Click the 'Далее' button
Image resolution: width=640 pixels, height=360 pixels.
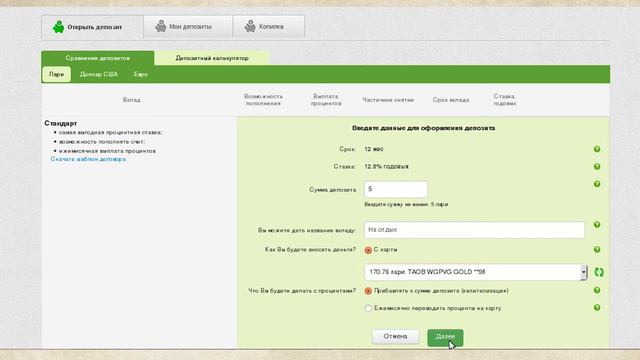tap(445, 338)
